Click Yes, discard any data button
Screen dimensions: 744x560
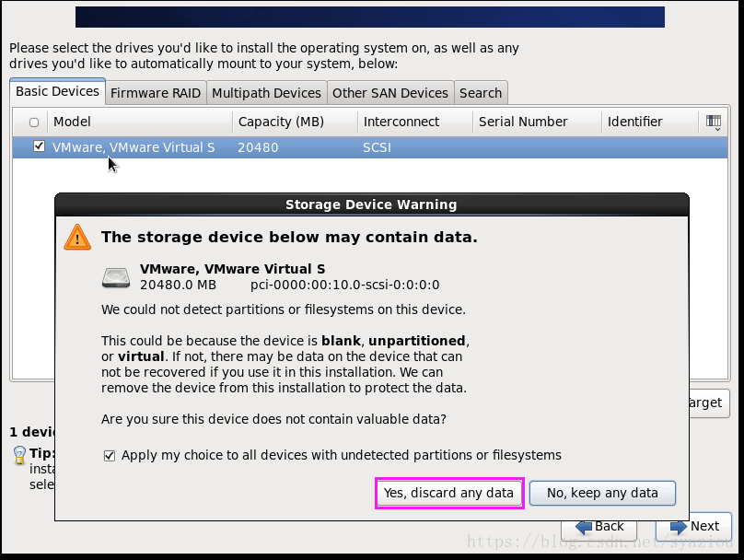click(x=448, y=493)
